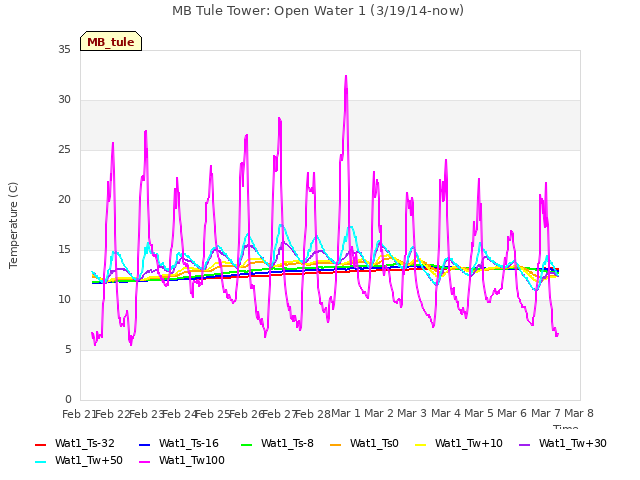The width and height of the screenshot is (640, 480).
Task: Click y-axis tick value 10
Action: point(64,300)
